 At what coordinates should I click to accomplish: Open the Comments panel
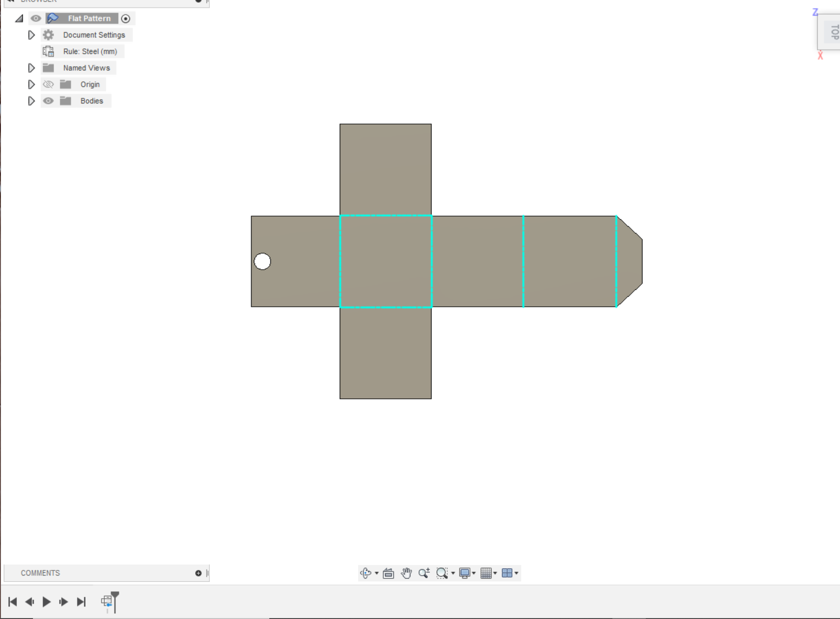(x=40, y=573)
